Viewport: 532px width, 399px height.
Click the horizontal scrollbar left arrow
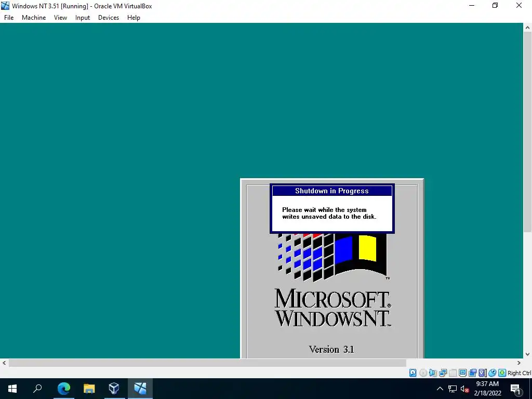coord(4,363)
